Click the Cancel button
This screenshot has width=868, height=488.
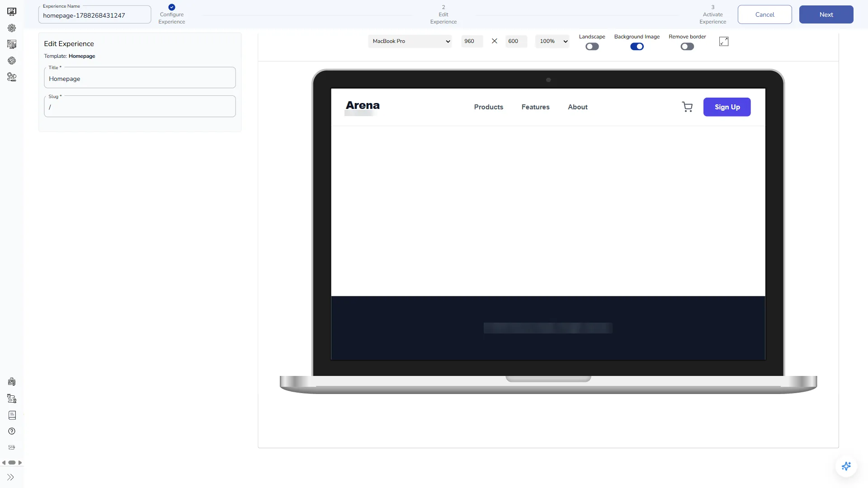[765, 14]
